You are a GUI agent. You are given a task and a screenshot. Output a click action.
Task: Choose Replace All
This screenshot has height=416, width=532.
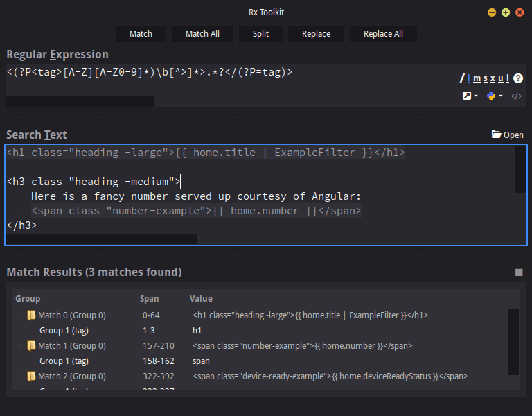click(x=383, y=34)
